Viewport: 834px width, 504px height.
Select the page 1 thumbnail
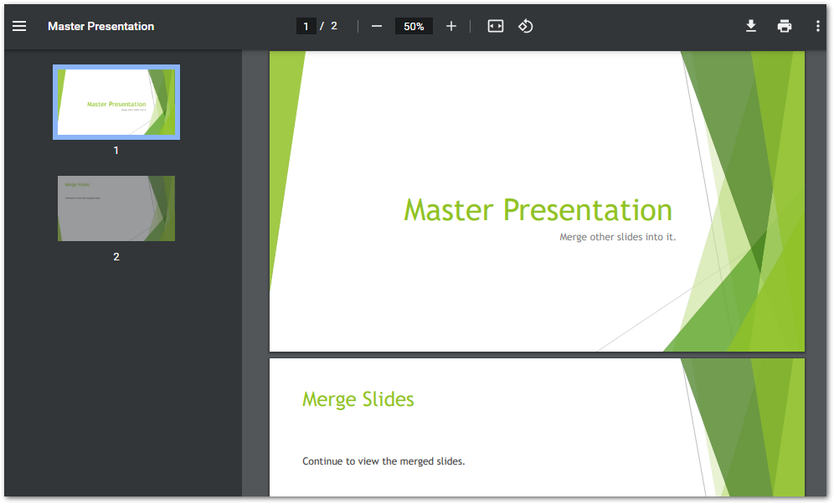pos(116,102)
